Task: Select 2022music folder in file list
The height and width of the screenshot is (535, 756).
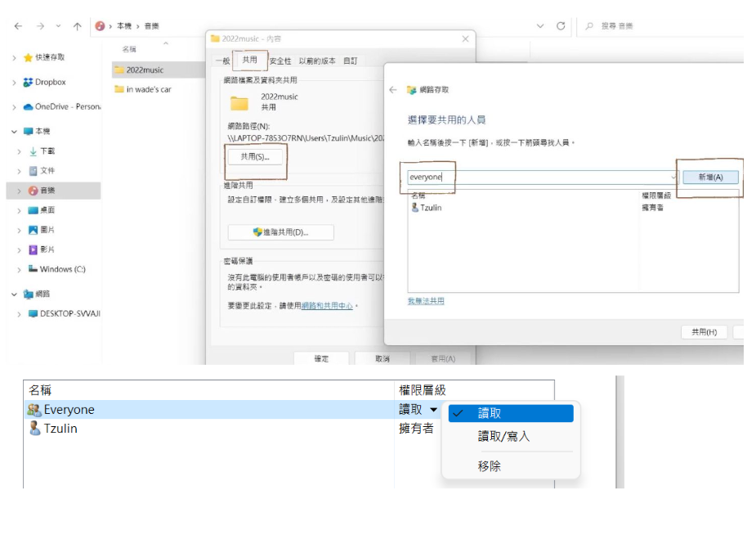Action: click(159, 70)
